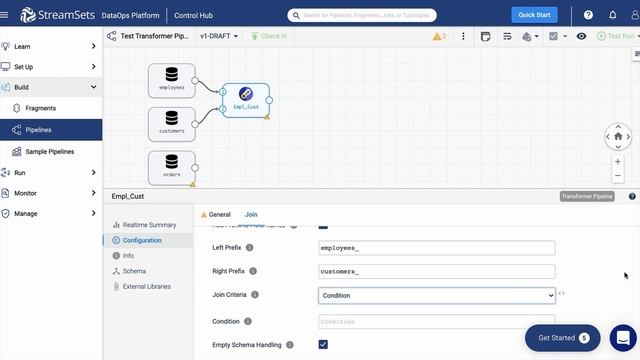Click the Left Prefix input field
Screen dimensions: 640x360
[x=436, y=248]
